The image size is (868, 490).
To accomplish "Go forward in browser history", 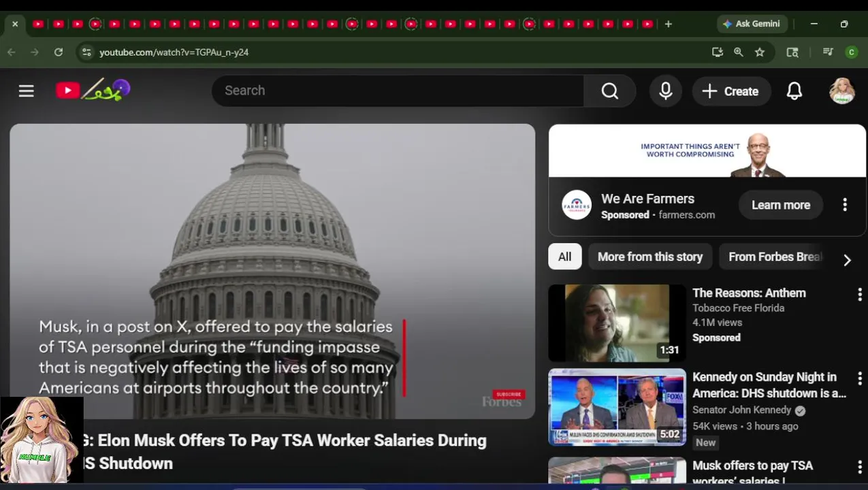I will 35,52.
